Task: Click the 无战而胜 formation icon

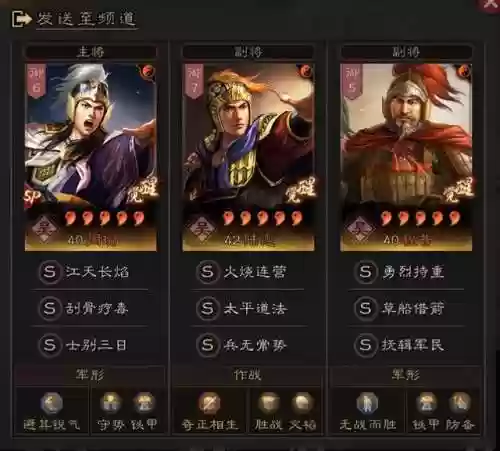Action: (x=367, y=403)
